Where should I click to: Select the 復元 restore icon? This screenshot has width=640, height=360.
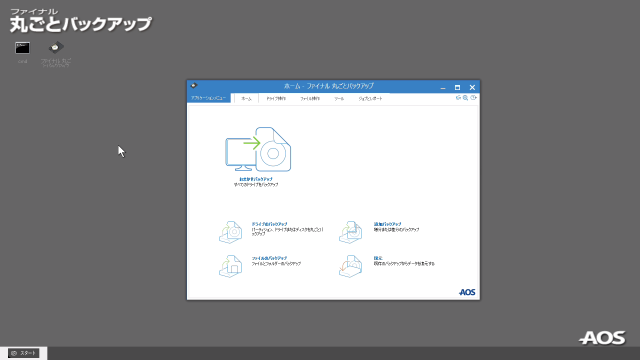click(351, 266)
